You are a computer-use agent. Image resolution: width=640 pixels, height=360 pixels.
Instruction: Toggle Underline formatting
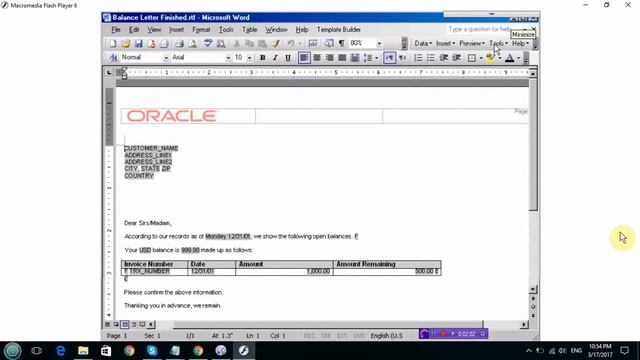[288, 58]
